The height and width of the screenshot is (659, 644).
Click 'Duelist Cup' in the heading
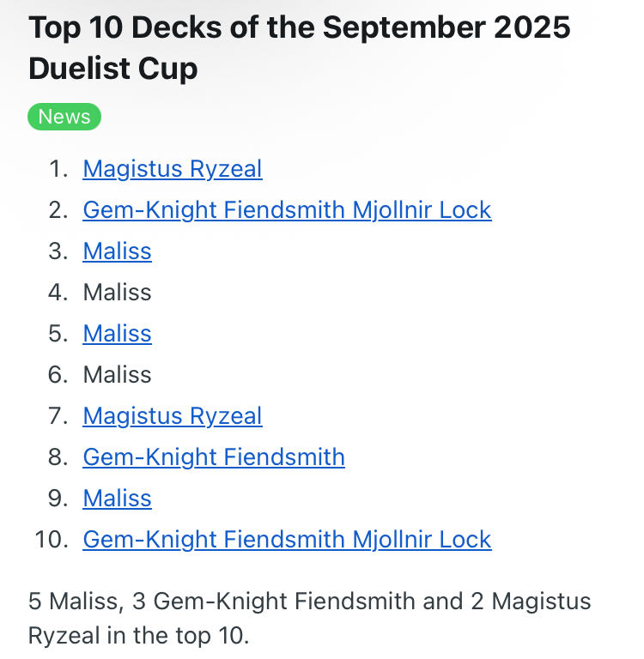tap(113, 69)
